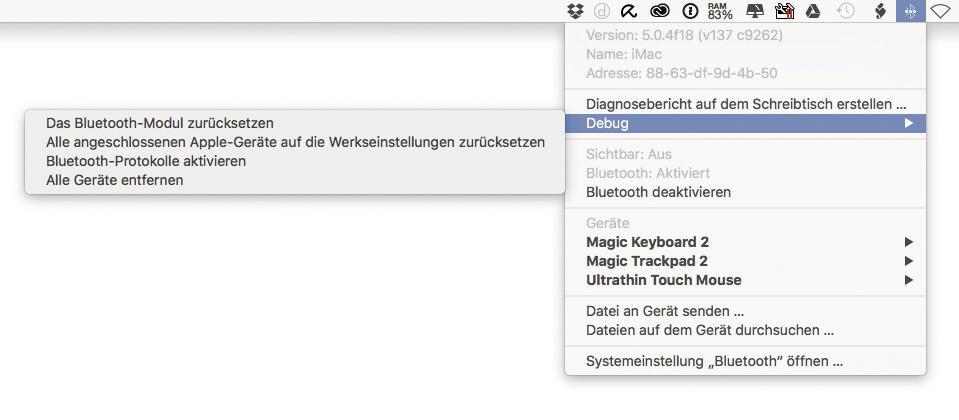Click the RAM 83% memory indicator
Screen dimensions: 959x420
point(720,11)
